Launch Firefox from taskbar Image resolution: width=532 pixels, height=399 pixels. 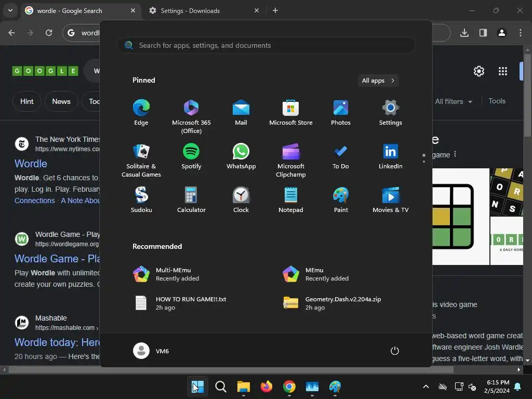[267, 387]
